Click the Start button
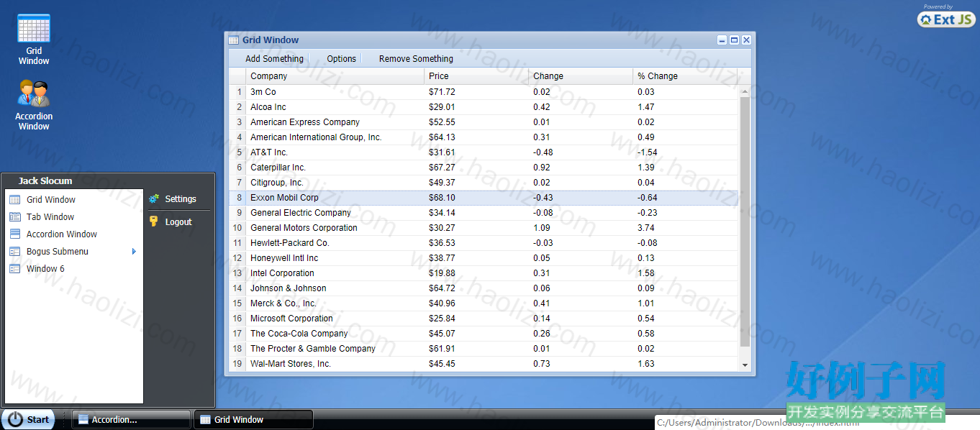The image size is (980, 430). click(28, 419)
